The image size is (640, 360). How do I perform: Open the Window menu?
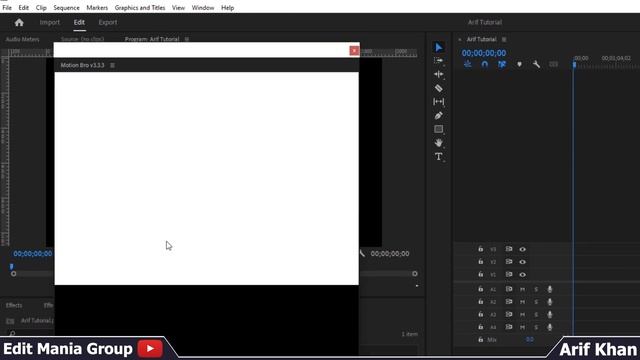click(x=203, y=8)
